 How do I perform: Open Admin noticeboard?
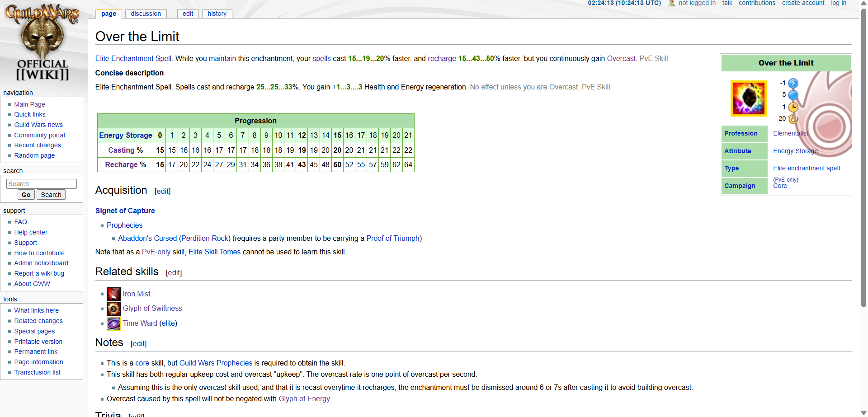[x=41, y=263]
